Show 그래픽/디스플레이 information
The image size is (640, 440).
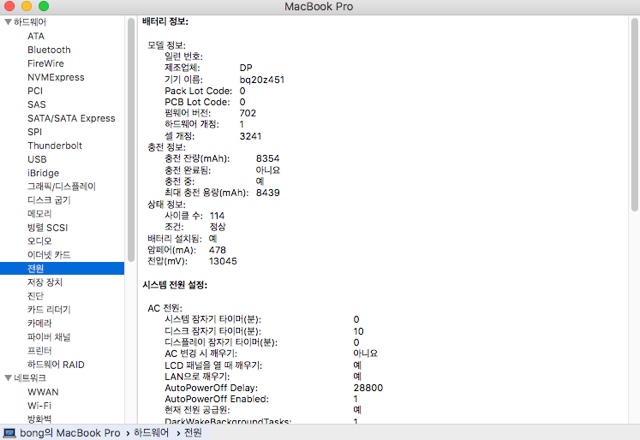pyautogui.click(x=61, y=186)
